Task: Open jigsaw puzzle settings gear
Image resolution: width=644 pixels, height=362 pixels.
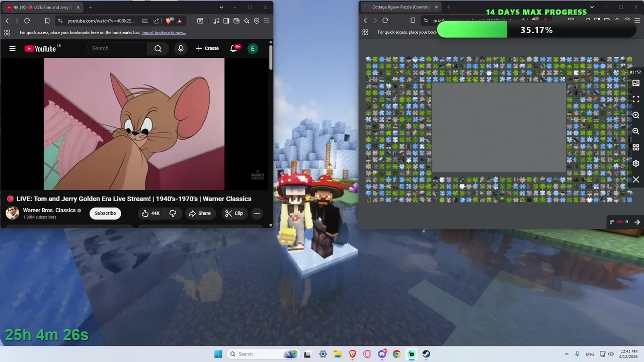Action: point(636,163)
